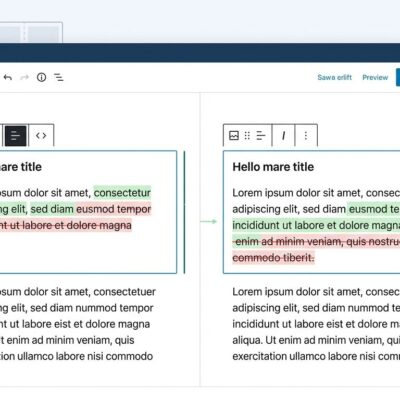This screenshot has width=400, height=400.
Task: Click the struck-through 'commodo tiberit.' text
Action: coord(273,258)
